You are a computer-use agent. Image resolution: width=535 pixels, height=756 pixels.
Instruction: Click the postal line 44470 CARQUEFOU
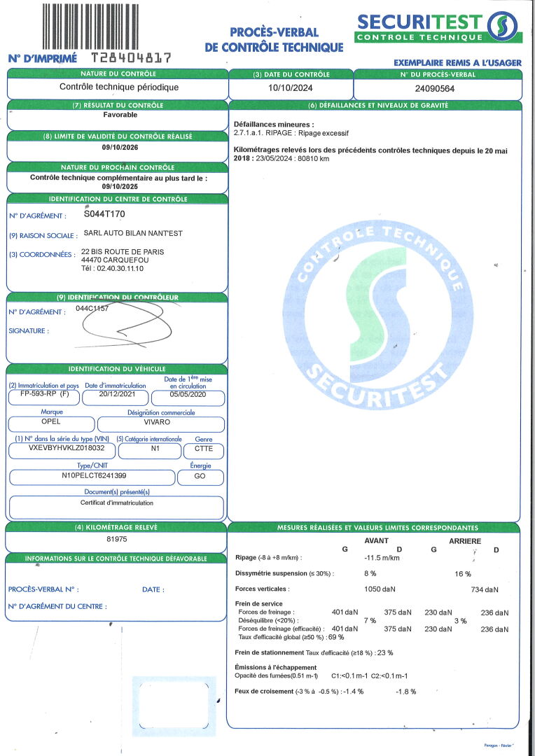(x=116, y=260)
